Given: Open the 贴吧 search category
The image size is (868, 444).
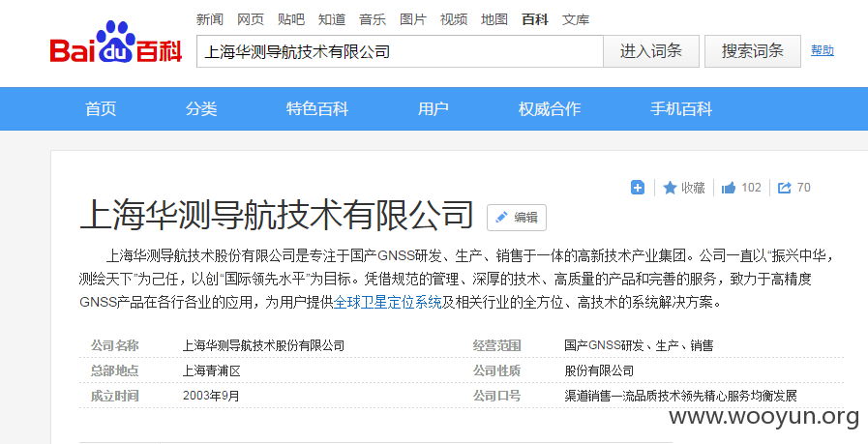Looking at the screenshot, I should (x=291, y=19).
